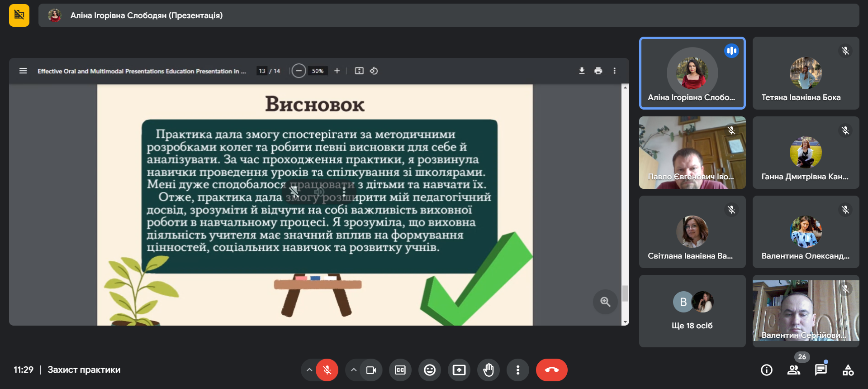Rotate the PDF document
The width and height of the screenshot is (868, 389).
[x=374, y=71]
